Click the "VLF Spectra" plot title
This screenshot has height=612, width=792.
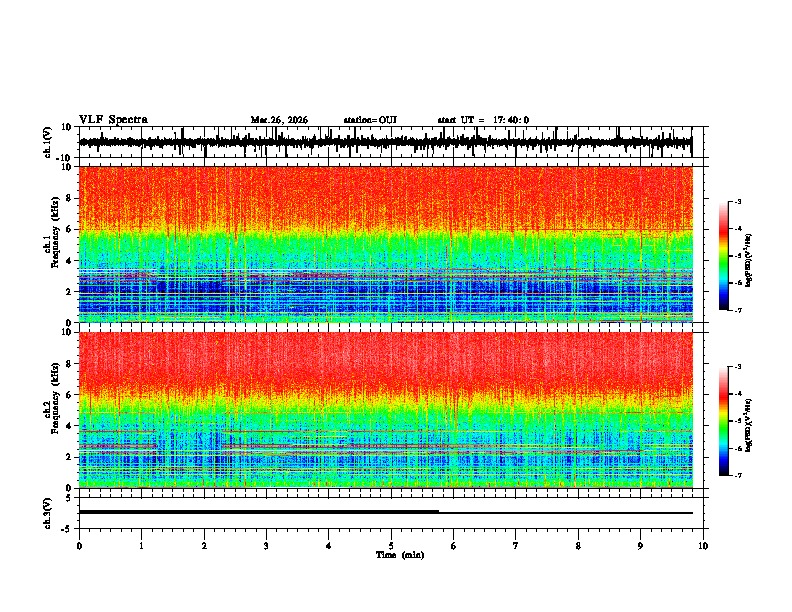pos(113,120)
